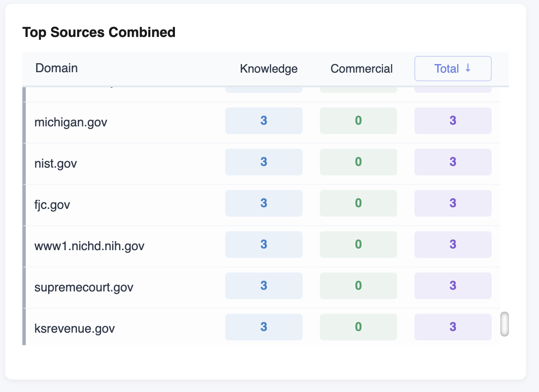539x392 pixels.
Task: Click the www1.nichd.nih.gov domain
Action: [89, 246]
